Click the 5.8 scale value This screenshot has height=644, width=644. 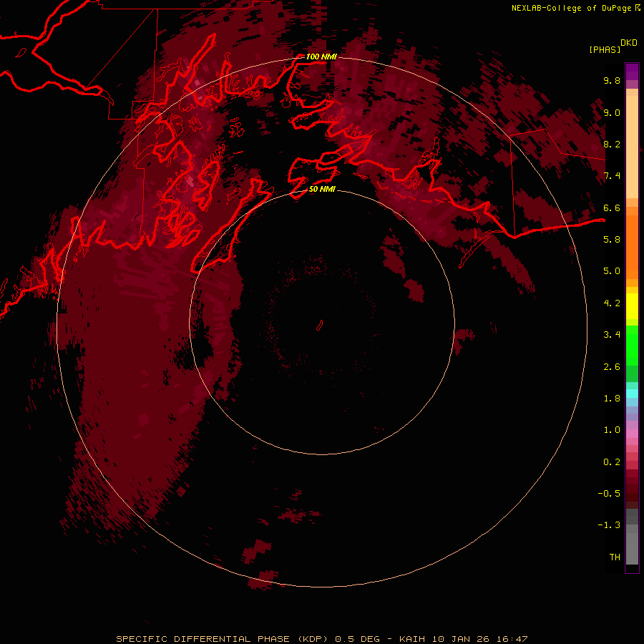pos(612,240)
